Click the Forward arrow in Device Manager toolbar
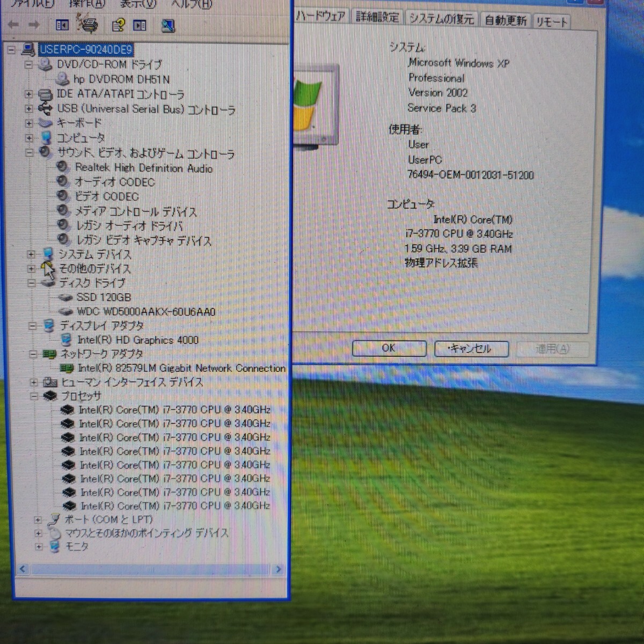644x644 pixels. coord(34,25)
